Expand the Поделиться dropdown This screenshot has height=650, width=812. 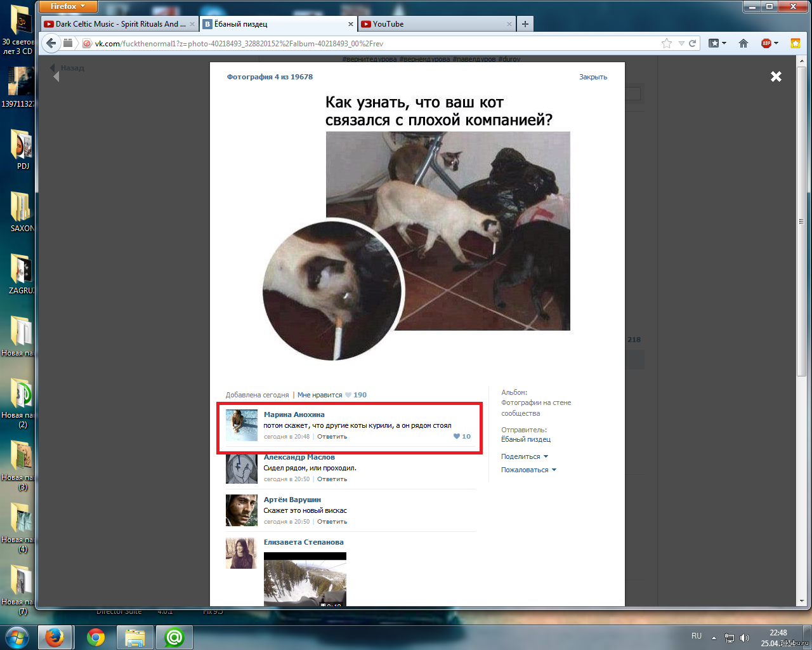[x=525, y=456]
